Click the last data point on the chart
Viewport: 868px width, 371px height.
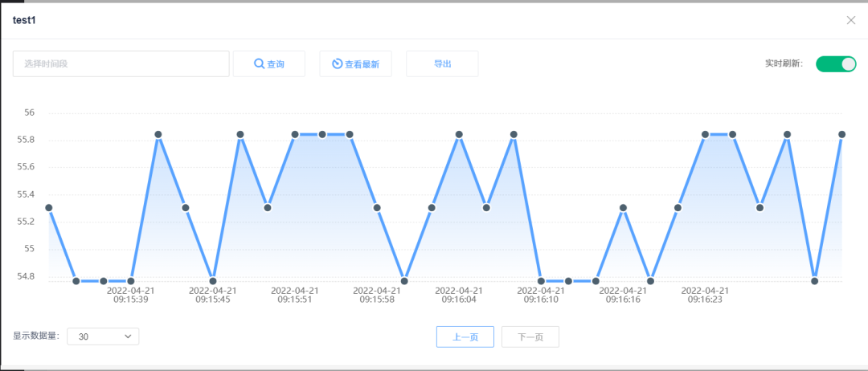[x=842, y=134]
